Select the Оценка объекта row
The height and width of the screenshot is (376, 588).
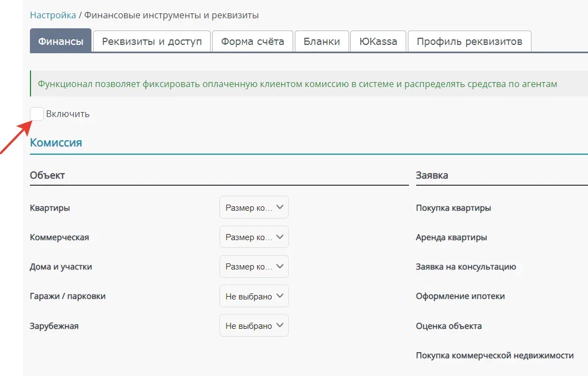click(448, 326)
